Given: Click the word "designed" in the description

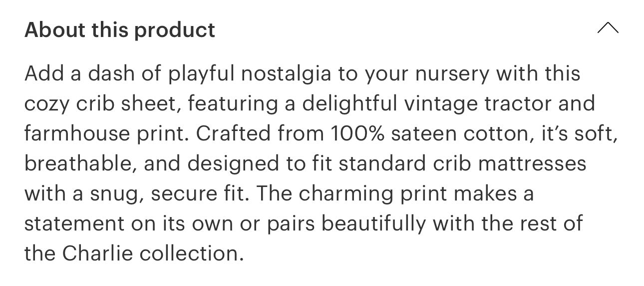Looking at the screenshot, I should pos(231,164).
